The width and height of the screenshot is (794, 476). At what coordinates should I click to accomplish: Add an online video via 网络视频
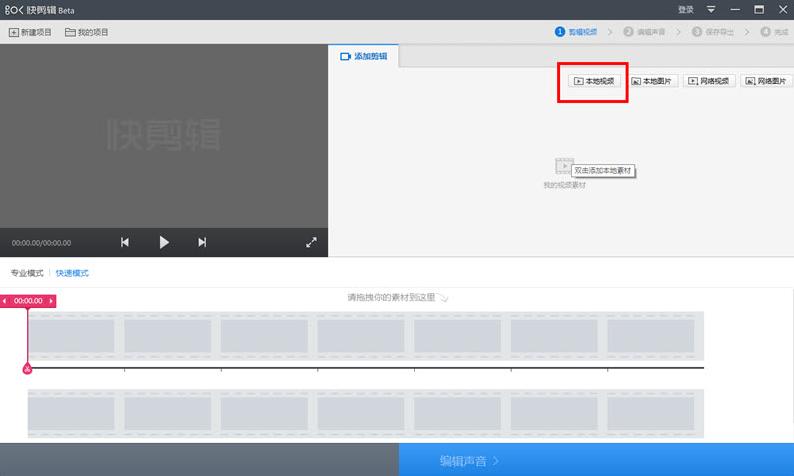point(709,81)
